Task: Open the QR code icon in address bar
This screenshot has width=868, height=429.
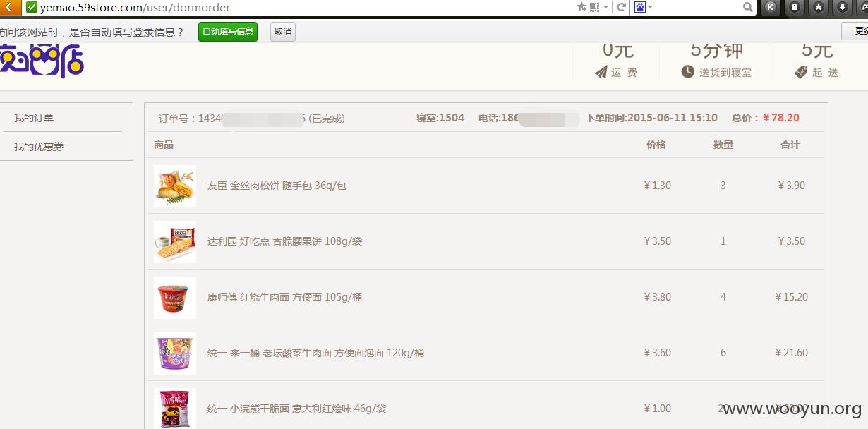Action: pos(594,7)
